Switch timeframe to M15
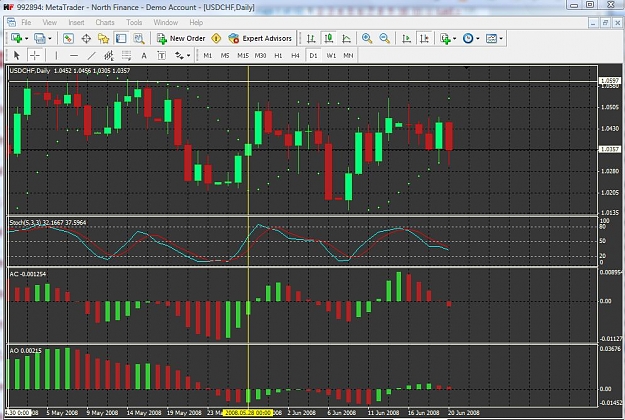Viewport: 625px width, 420px height. click(x=243, y=56)
